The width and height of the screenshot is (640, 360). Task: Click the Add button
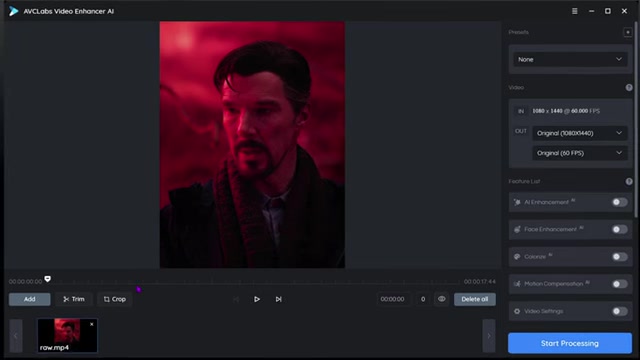30,299
